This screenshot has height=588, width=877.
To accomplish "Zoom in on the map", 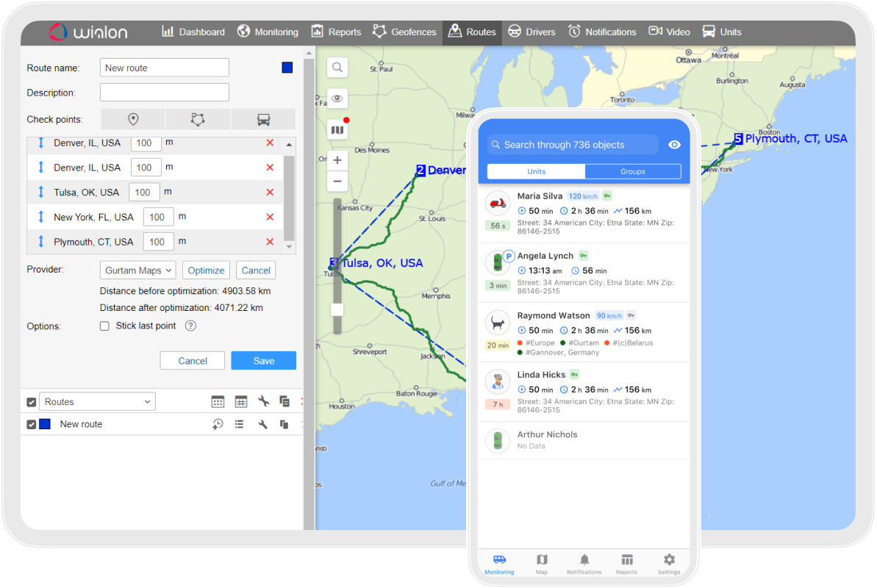I will (337, 160).
